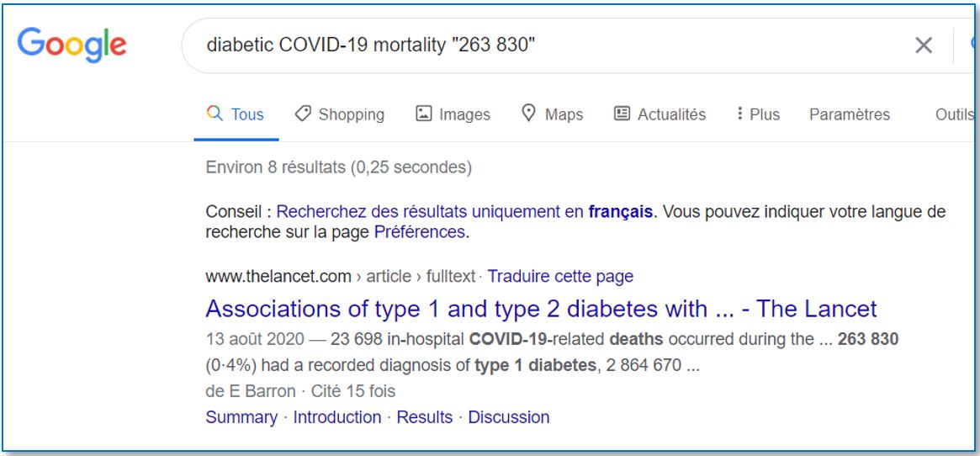Click the Shopping tag icon
Viewport: 980px width, 456px height.
tap(303, 114)
